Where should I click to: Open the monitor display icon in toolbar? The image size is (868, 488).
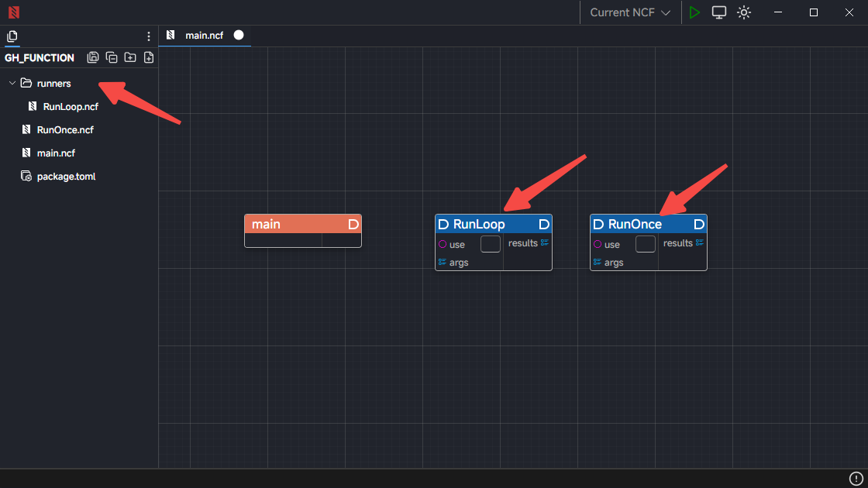point(719,12)
